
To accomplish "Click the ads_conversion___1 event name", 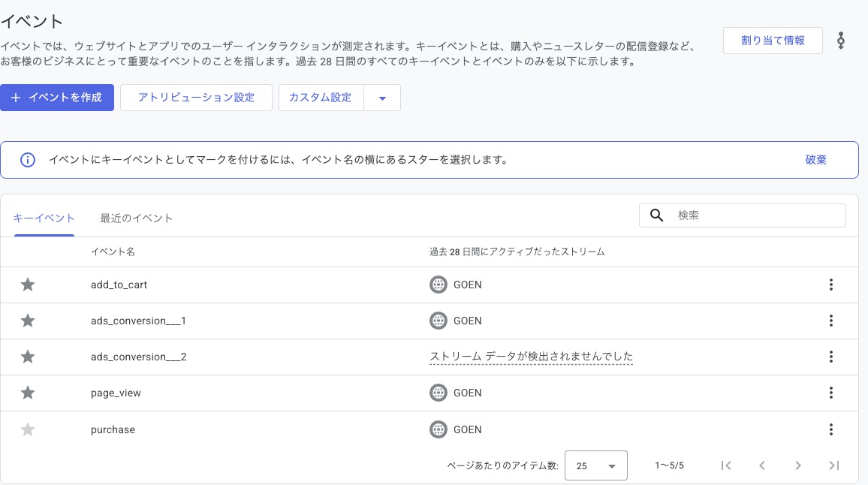I will (x=138, y=321).
